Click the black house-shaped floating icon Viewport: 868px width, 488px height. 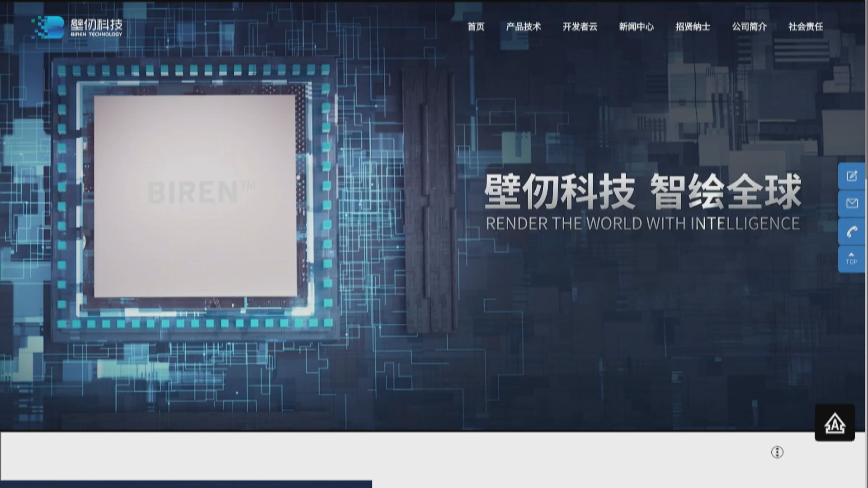click(835, 422)
